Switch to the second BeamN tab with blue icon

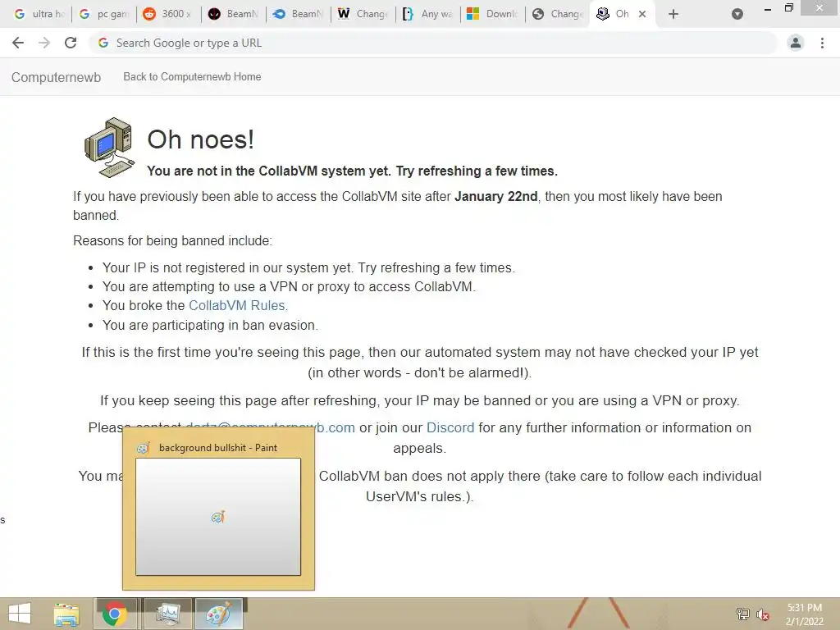pos(299,14)
